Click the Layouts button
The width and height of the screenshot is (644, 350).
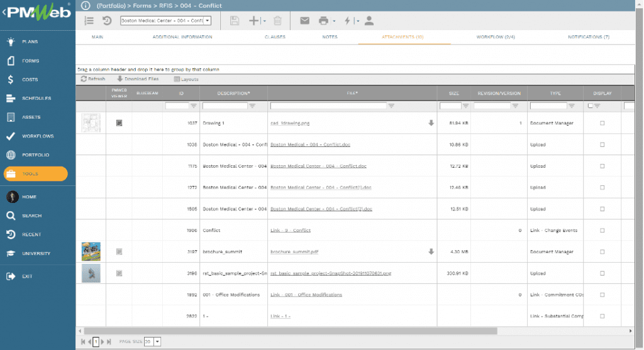click(x=186, y=79)
